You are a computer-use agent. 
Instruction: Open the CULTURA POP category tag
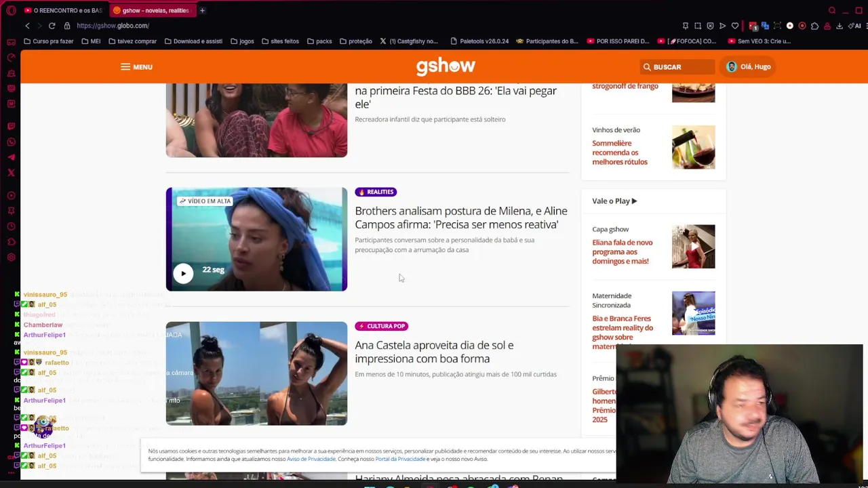pos(381,326)
